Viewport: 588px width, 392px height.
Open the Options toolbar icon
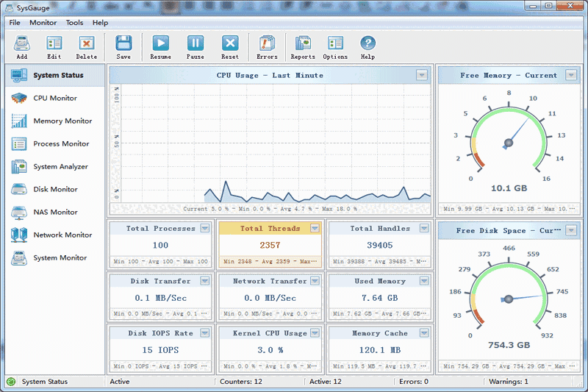coord(335,44)
